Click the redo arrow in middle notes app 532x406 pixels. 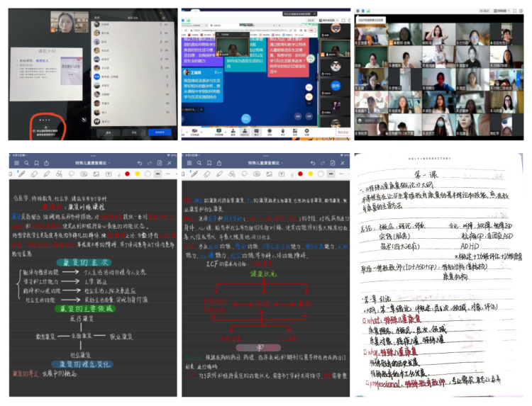(323, 163)
